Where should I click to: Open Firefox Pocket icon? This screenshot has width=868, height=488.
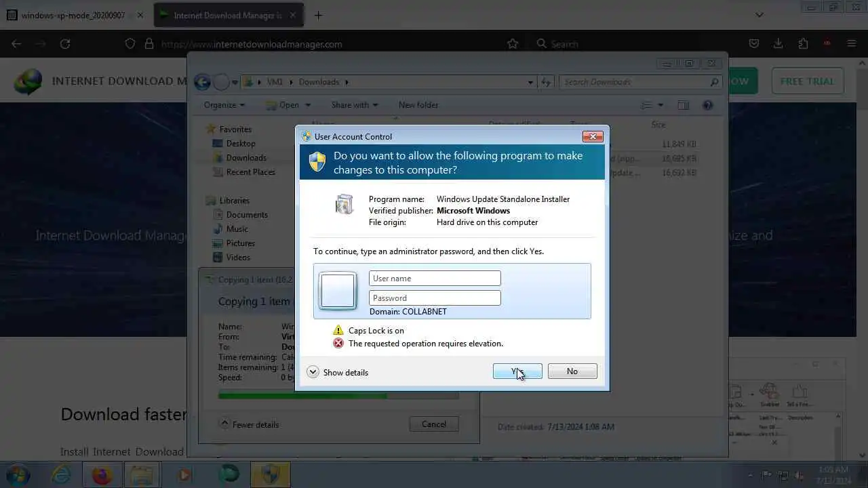[x=753, y=43]
